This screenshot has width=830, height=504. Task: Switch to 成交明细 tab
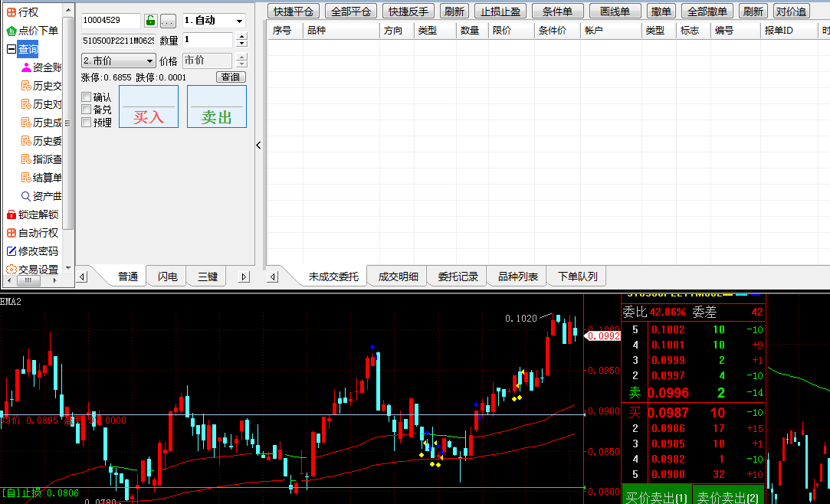[398, 277]
